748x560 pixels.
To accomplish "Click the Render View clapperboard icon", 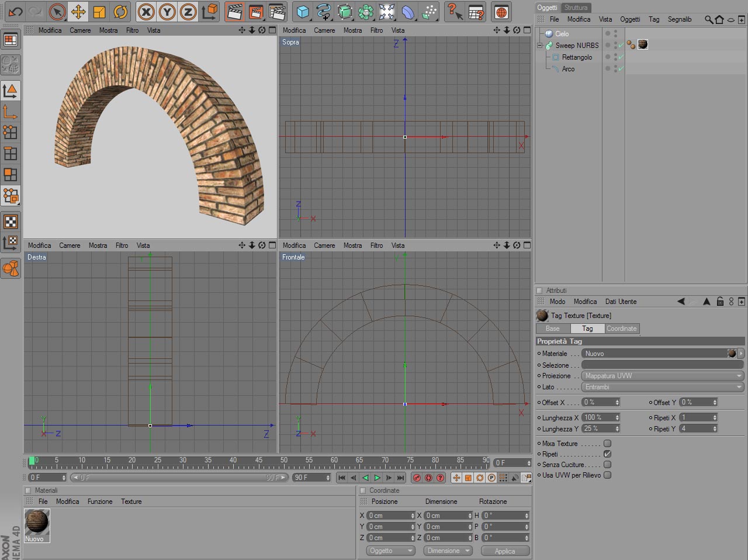I will click(234, 12).
